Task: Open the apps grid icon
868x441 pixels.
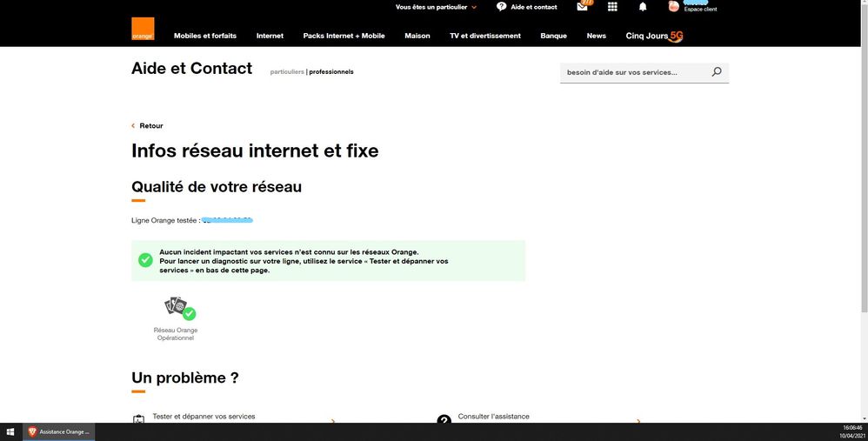Action: 612,7
